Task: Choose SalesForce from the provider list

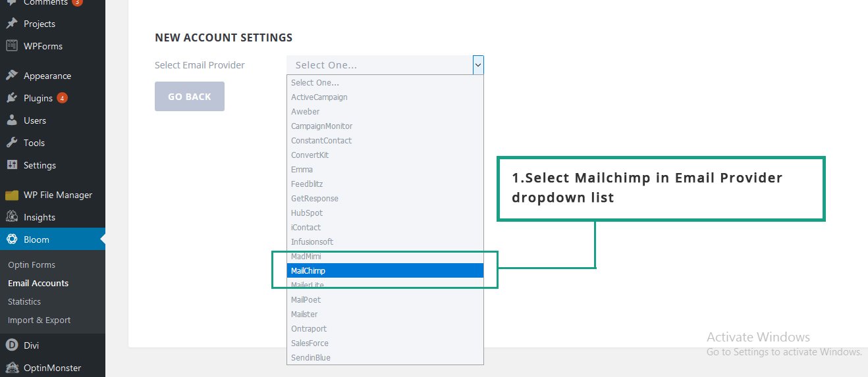Action: pyautogui.click(x=385, y=343)
